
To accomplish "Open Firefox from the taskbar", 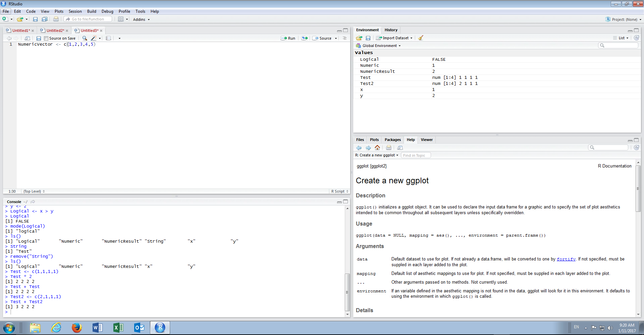I will 76,328.
